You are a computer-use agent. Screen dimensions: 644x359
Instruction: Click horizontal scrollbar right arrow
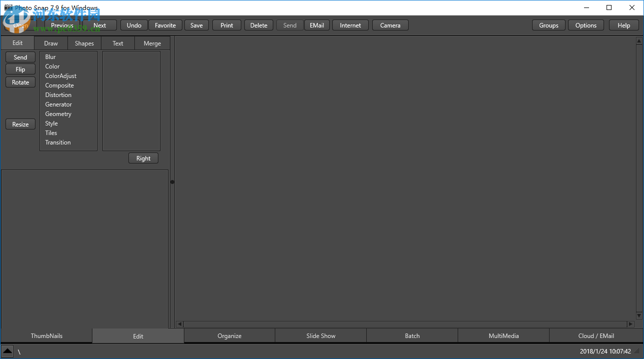[631, 324]
